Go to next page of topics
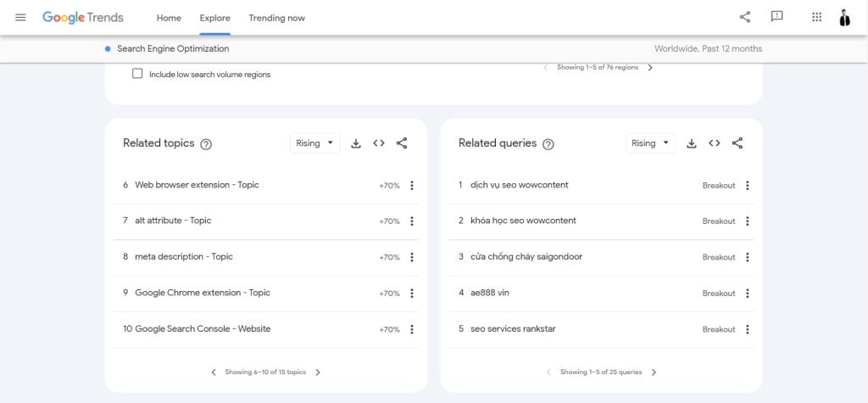 (x=318, y=372)
